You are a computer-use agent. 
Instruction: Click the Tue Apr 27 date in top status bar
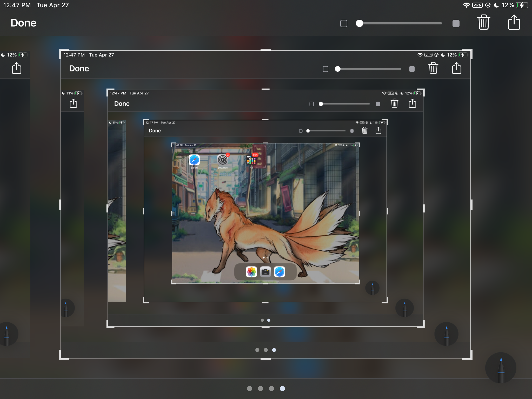pos(52,5)
